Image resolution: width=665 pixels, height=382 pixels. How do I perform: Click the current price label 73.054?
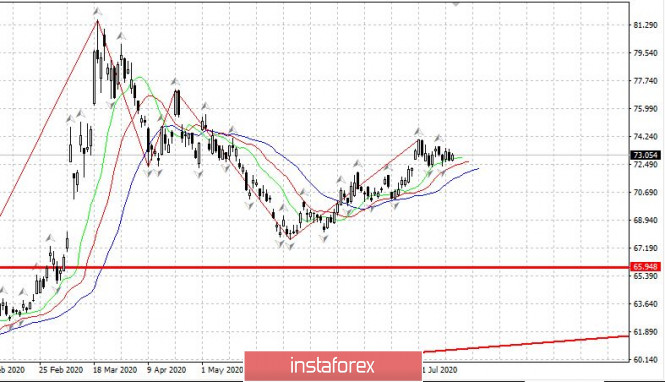(x=645, y=155)
